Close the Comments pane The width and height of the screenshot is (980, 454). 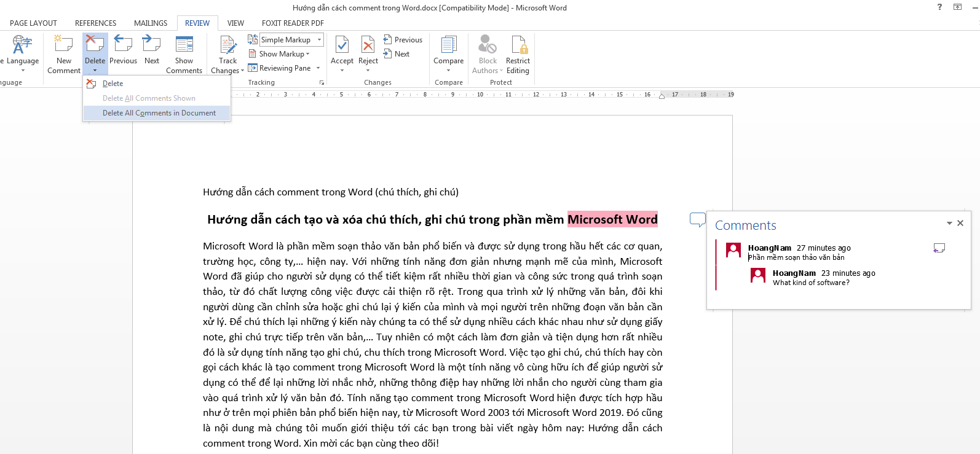[960, 224]
